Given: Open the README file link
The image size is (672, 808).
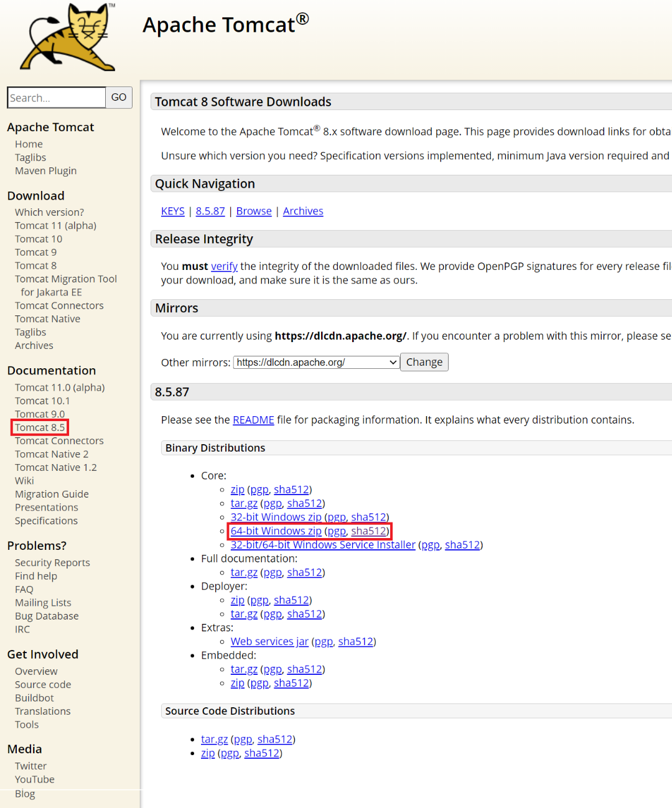Looking at the screenshot, I should [x=253, y=420].
